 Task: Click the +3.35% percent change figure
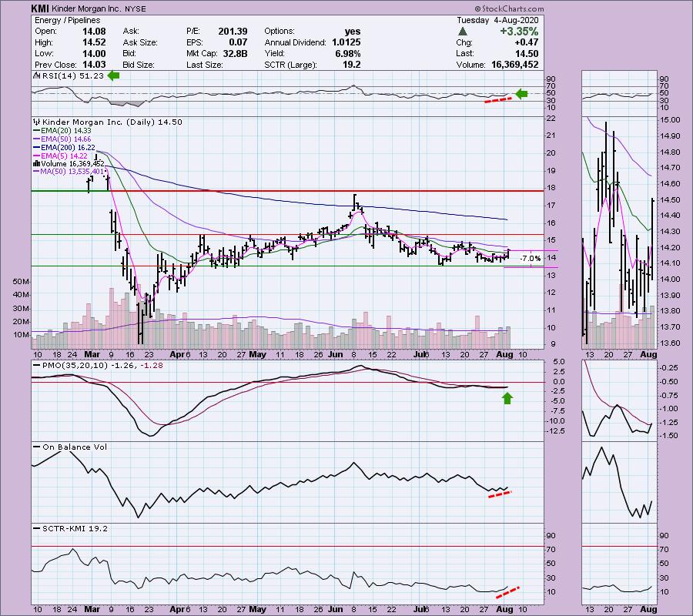(519, 32)
